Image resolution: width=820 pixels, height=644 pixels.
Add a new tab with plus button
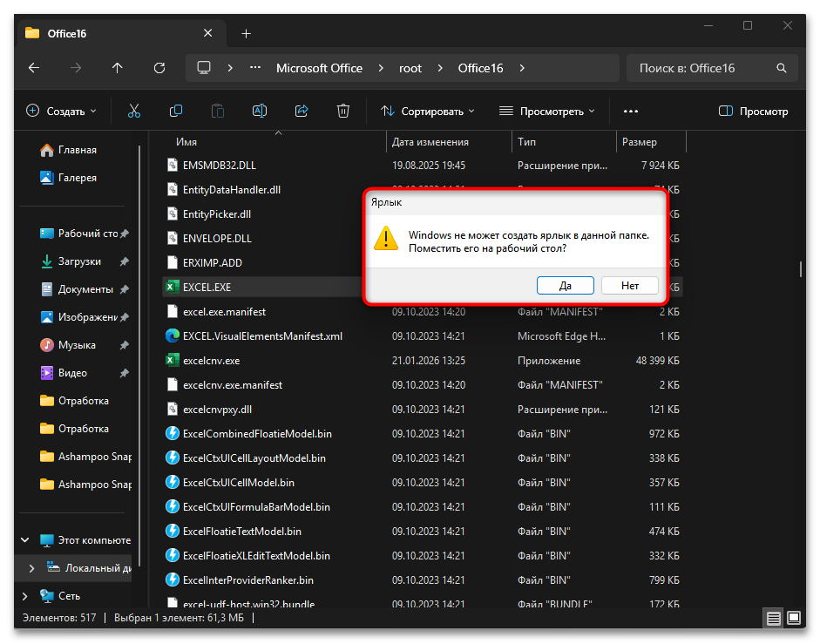click(247, 33)
